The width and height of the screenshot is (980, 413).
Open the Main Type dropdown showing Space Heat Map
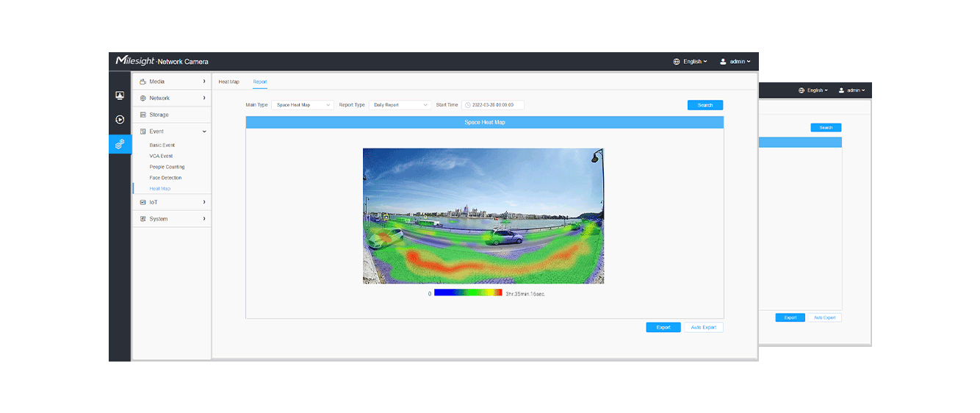click(x=302, y=105)
